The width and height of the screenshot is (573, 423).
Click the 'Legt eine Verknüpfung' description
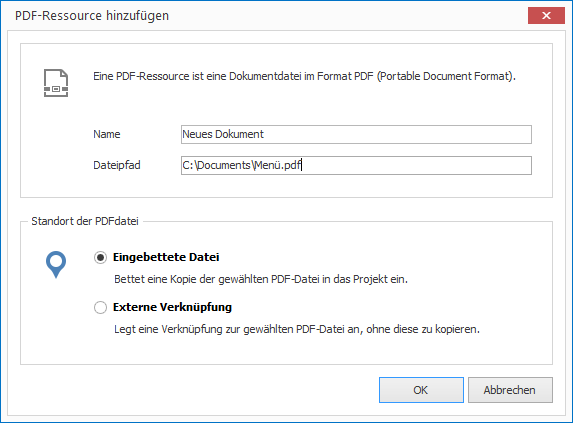(297, 329)
